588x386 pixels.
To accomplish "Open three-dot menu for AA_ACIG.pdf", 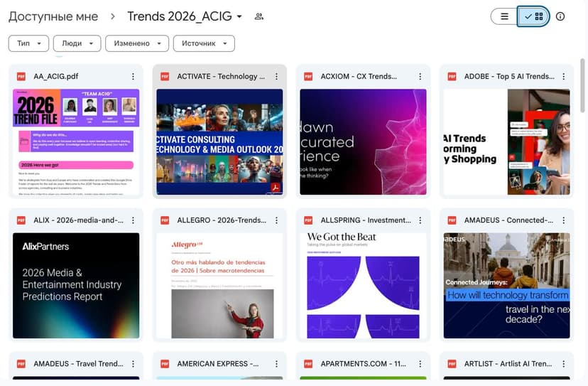I will click(x=133, y=77).
